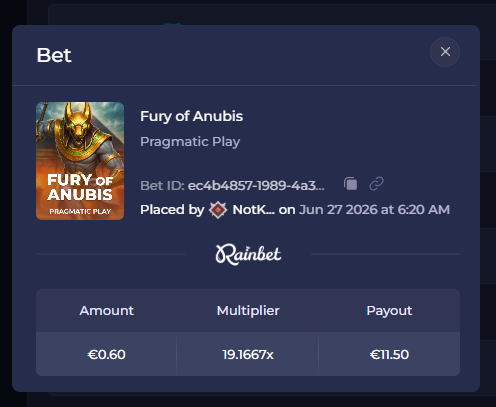Click the Rainbet logo
Screen dimensions: 496x407
point(248,255)
